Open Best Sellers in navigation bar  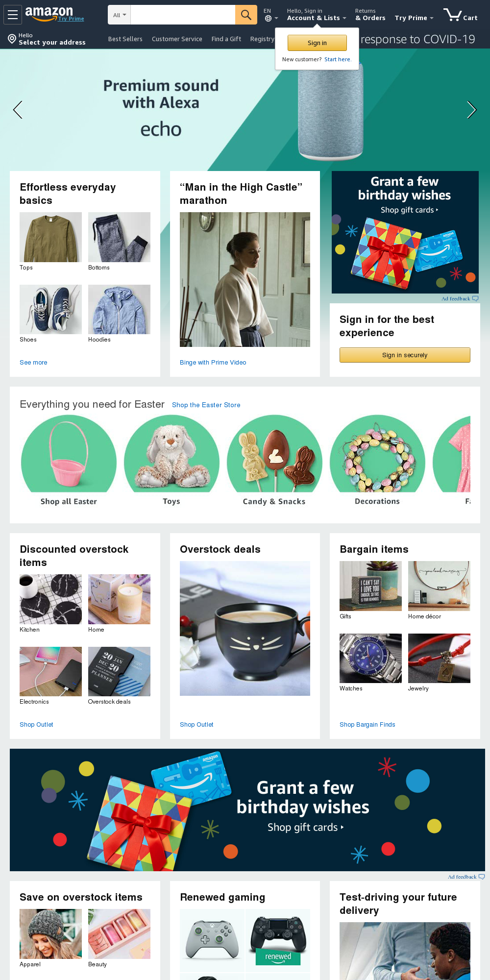coord(125,39)
